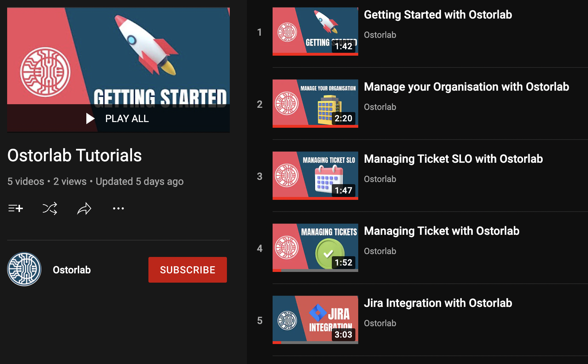The height and width of the screenshot is (364, 588).
Task: Open Managing Ticket with Ostorlab title
Action: coord(441,231)
